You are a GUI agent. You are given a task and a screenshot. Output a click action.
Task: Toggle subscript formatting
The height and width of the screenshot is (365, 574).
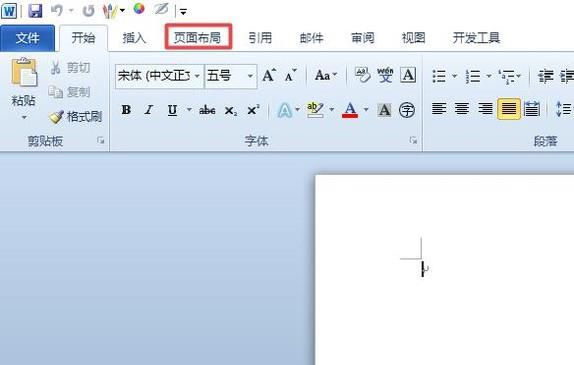click(231, 110)
